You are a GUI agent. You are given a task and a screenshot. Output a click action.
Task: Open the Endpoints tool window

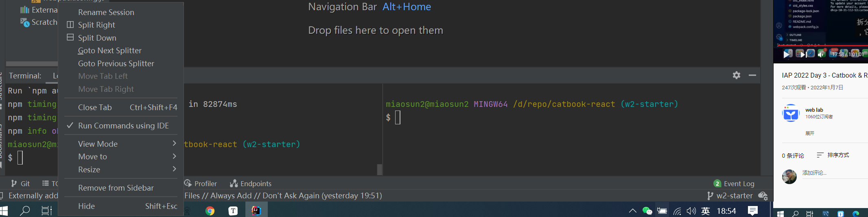(251, 184)
